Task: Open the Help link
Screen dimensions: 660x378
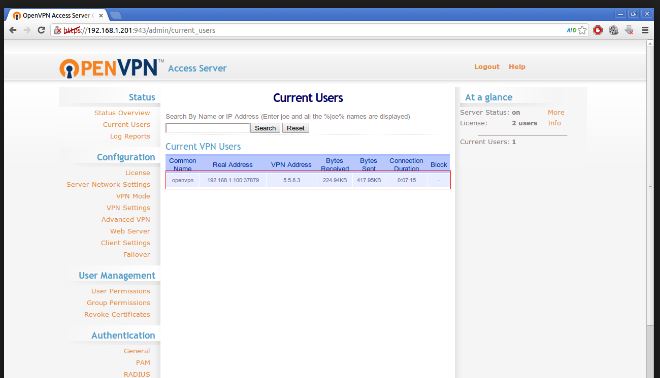Action: coord(517,67)
